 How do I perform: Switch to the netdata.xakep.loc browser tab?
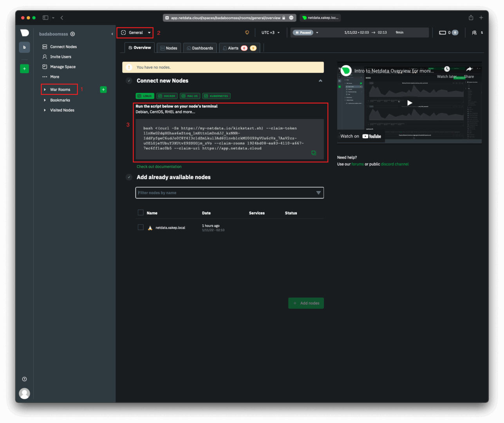pyautogui.click(x=320, y=18)
